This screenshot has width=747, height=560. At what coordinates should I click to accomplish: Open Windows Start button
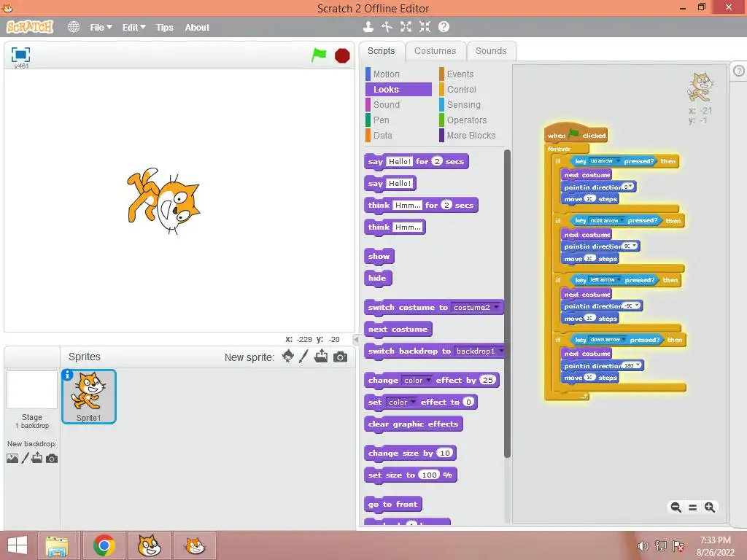pyautogui.click(x=18, y=545)
